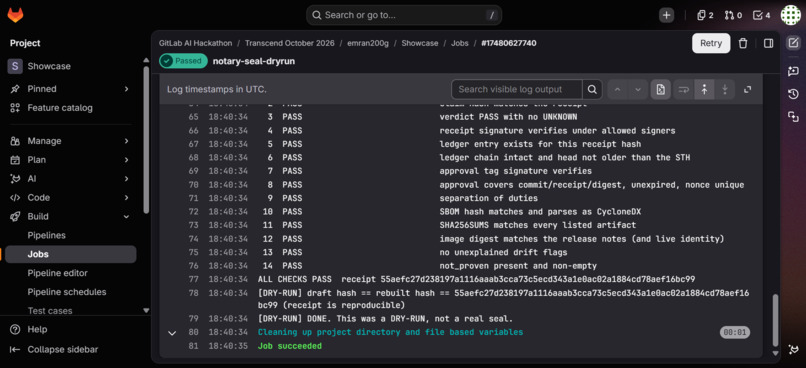Click the 00:01 section duration badge

(735, 333)
